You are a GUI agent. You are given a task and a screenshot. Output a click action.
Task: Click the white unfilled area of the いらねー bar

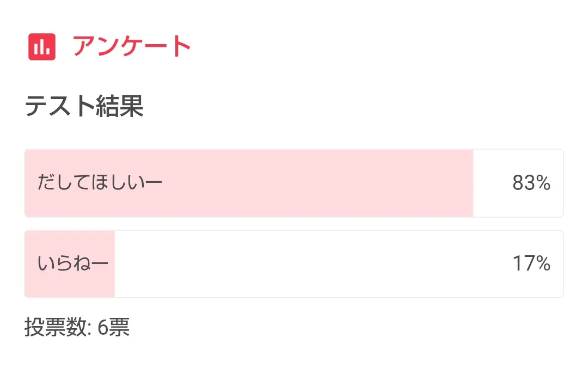tap(310, 264)
